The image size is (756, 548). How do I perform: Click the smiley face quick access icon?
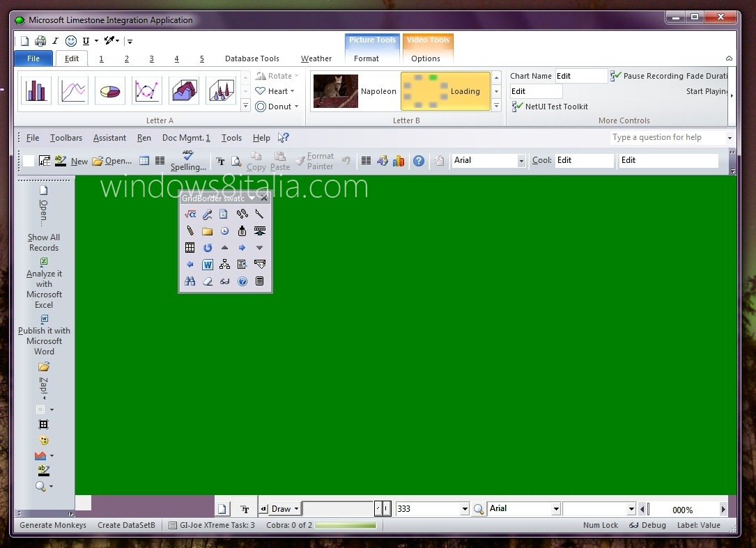70,41
